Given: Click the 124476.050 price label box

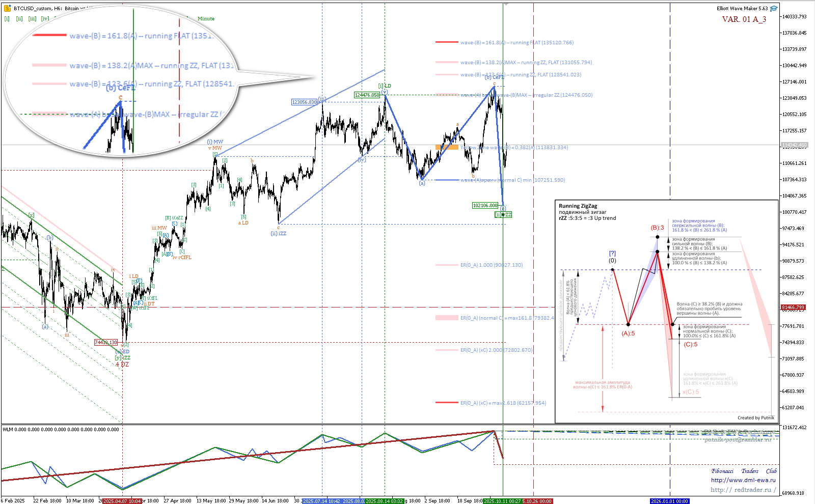Looking at the screenshot, I should [367, 95].
